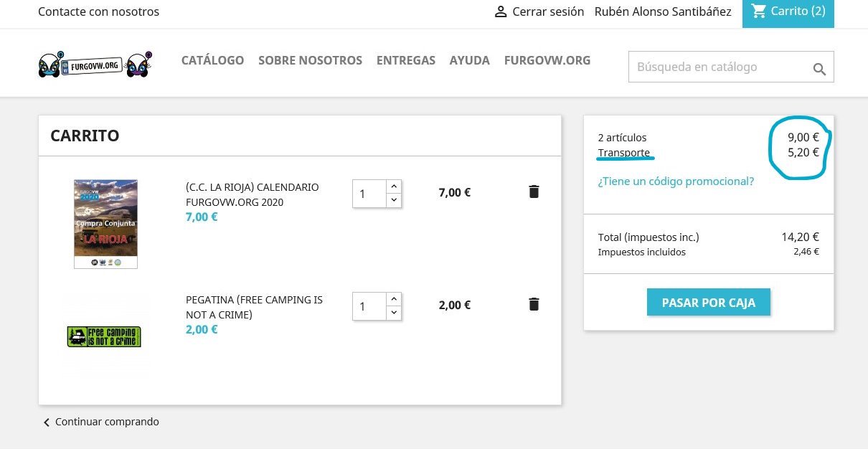Open Rubén Alonso Santibáñez account link
This screenshot has height=449, width=868.
pyautogui.click(x=663, y=11)
